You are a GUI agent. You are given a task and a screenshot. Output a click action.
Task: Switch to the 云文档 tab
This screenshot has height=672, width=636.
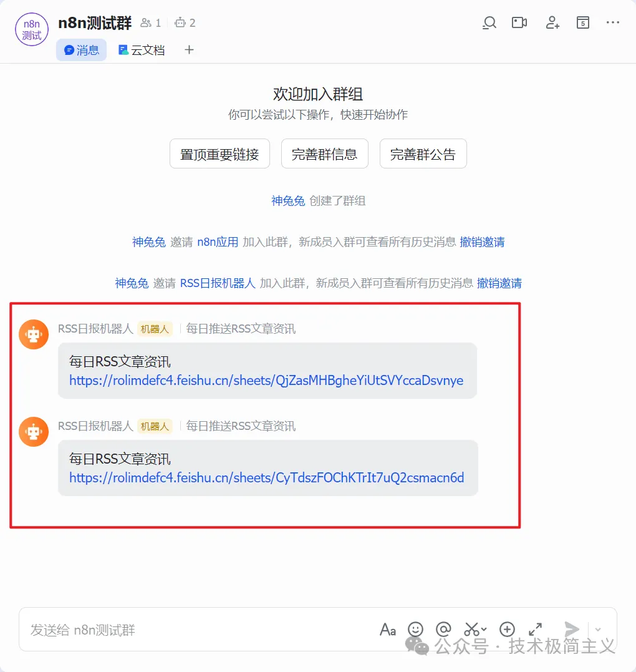tap(142, 50)
